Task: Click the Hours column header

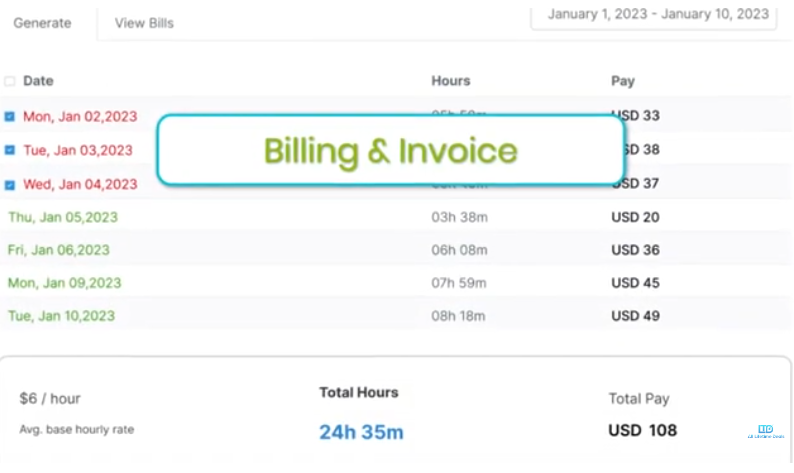Action: [450, 81]
